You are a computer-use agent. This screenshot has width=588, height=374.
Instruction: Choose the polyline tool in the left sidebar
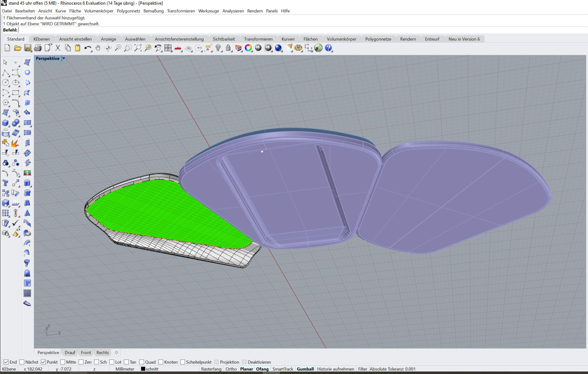(5, 73)
